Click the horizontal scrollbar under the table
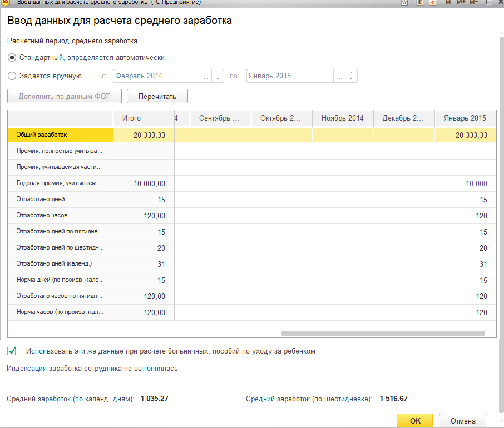504x428 pixels. pos(383,334)
